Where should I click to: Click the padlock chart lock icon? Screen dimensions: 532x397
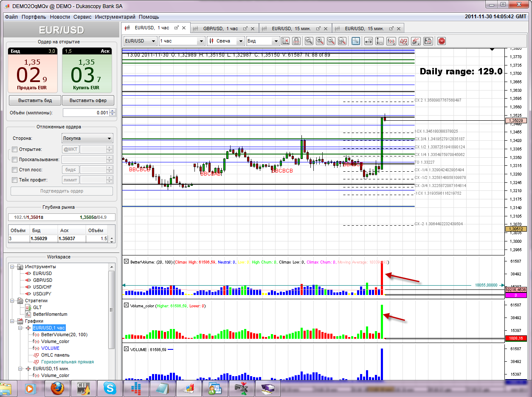296,41
